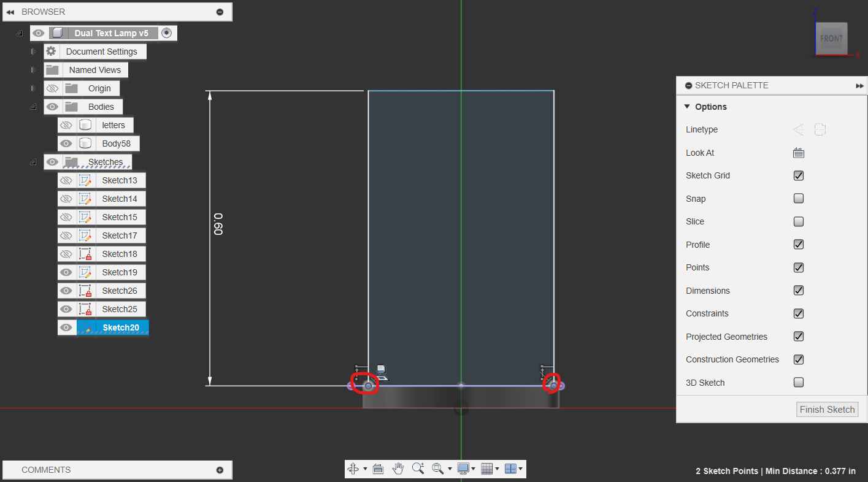Open the Display Settings dropdown arrow

pyautogui.click(x=473, y=469)
